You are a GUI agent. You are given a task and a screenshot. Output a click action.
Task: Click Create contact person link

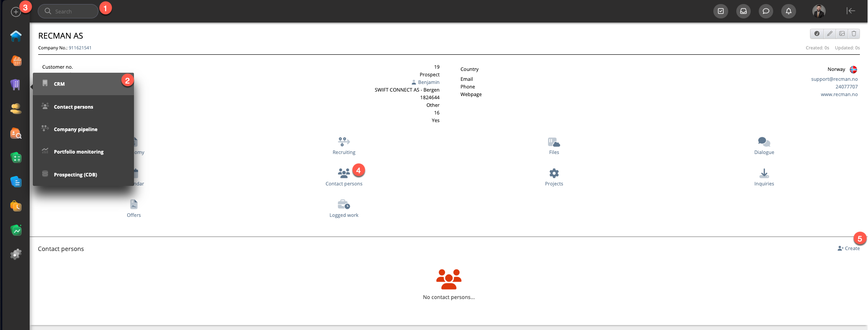(849, 248)
